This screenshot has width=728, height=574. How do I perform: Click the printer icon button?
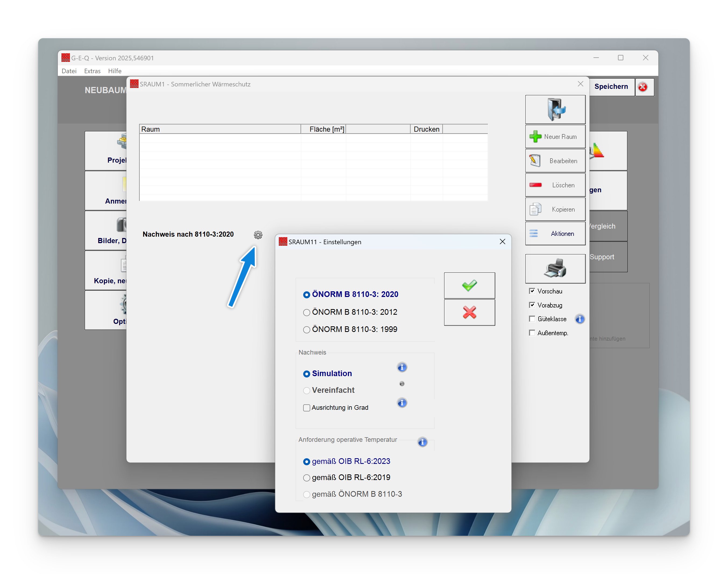click(555, 268)
